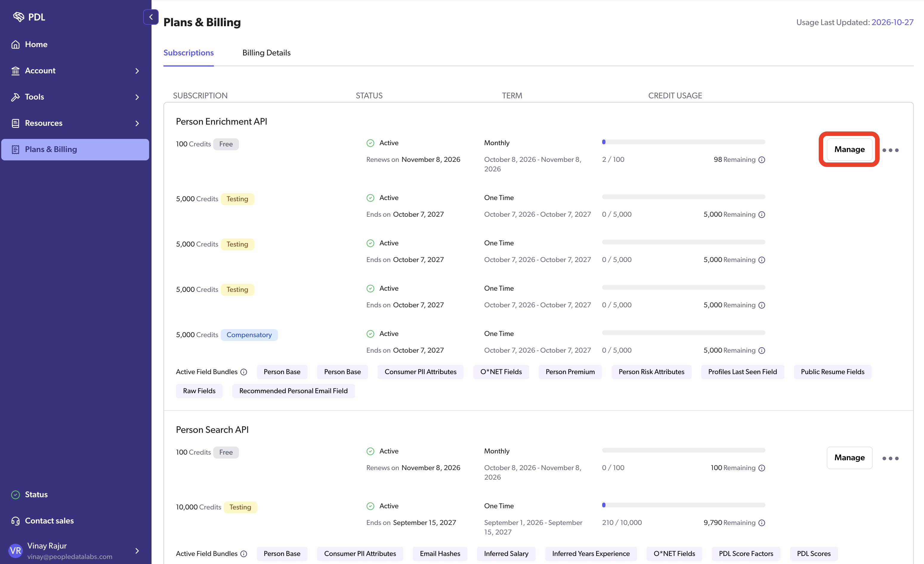
Task: Click Testing badge on 10,000 Credits row
Action: click(x=240, y=507)
